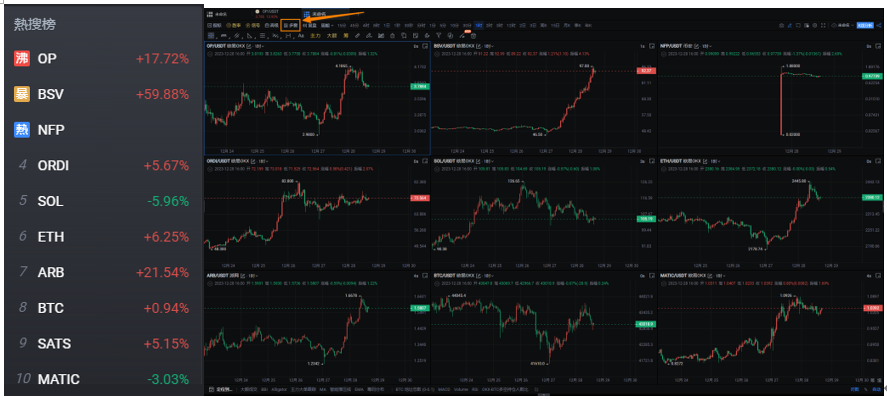
Task: Open the OP row in hot search list
Action: (104, 58)
